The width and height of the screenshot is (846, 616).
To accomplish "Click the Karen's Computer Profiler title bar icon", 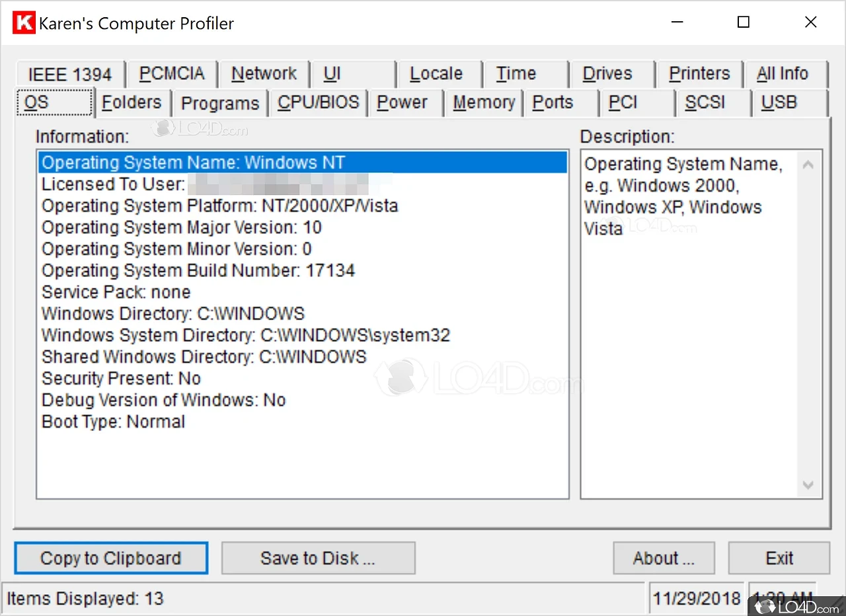I will tap(24, 23).
